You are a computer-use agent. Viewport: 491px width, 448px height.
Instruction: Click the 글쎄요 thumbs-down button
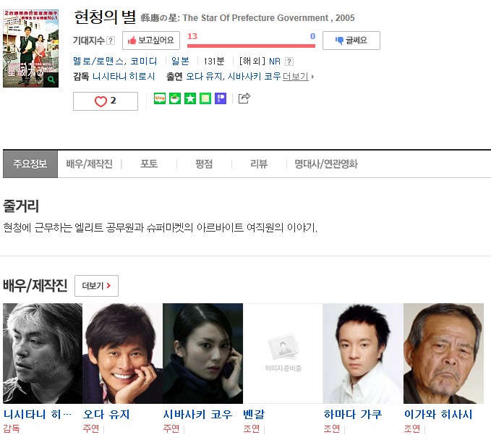point(351,41)
